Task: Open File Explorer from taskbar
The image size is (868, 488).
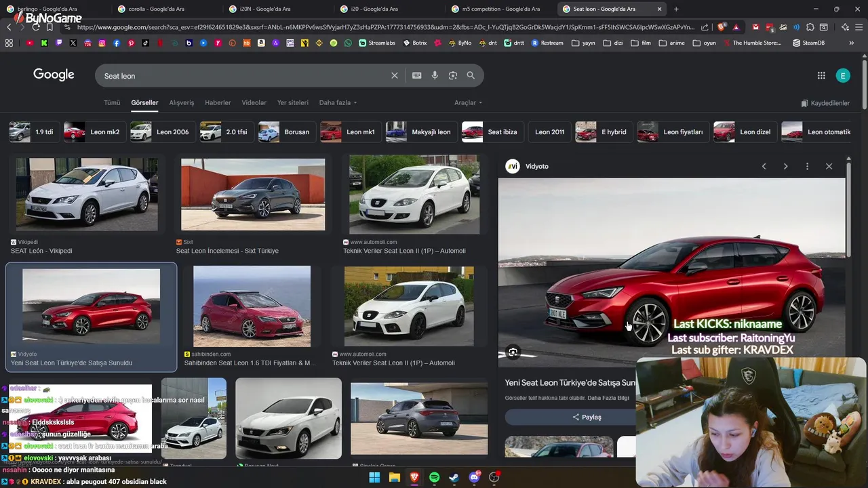Action: 394,477
